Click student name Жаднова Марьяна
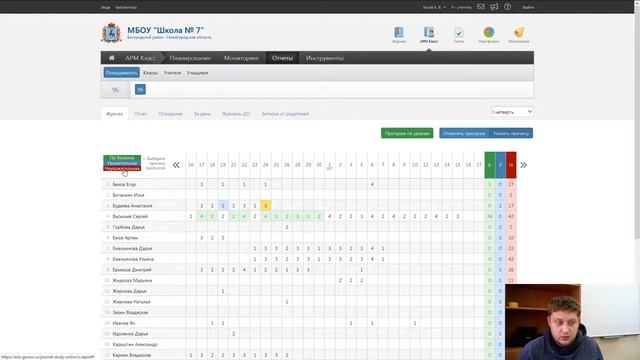 132,280
